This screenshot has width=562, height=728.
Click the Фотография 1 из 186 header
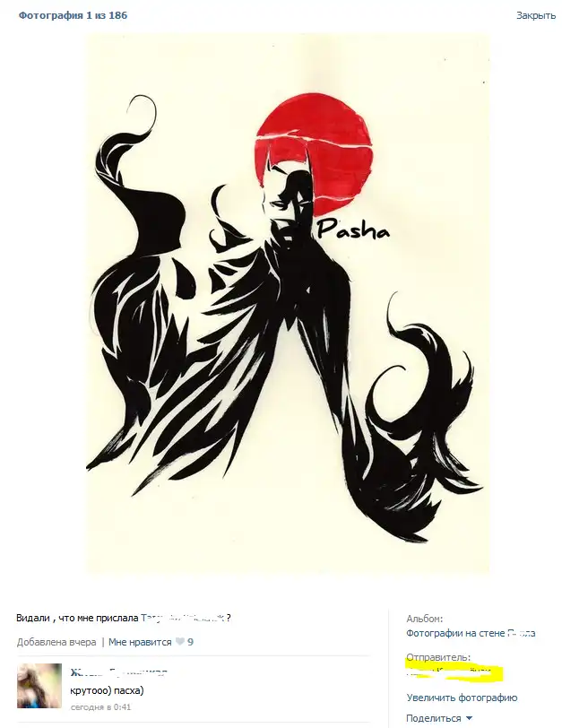coord(73,15)
